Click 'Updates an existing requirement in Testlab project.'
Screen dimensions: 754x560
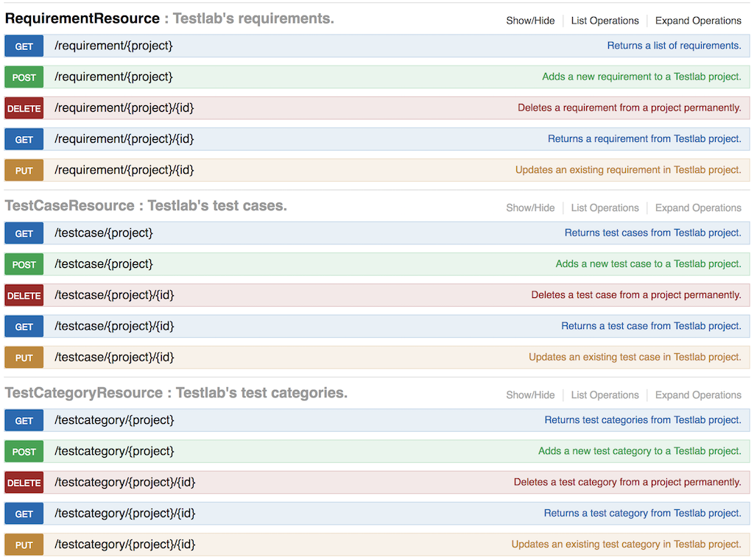click(x=628, y=170)
